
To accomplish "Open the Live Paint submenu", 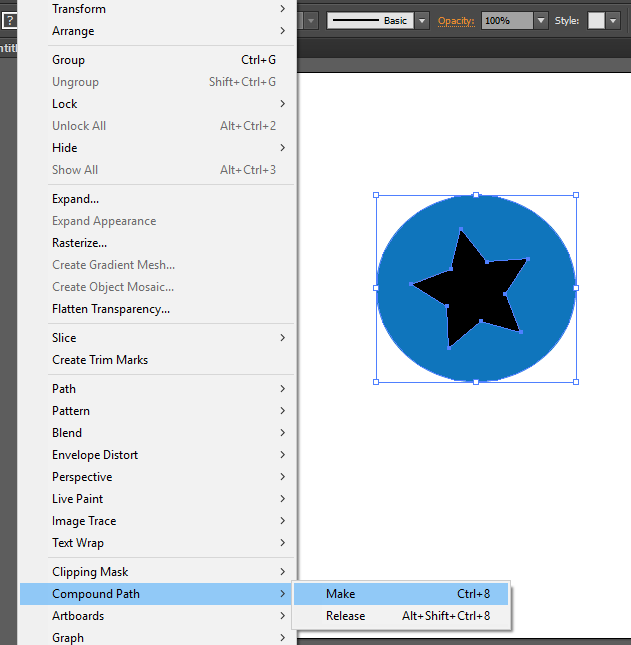I will coord(158,499).
